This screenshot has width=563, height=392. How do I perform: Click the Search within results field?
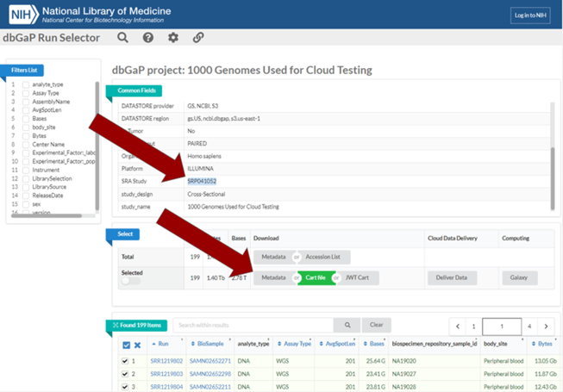click(253, 325)
